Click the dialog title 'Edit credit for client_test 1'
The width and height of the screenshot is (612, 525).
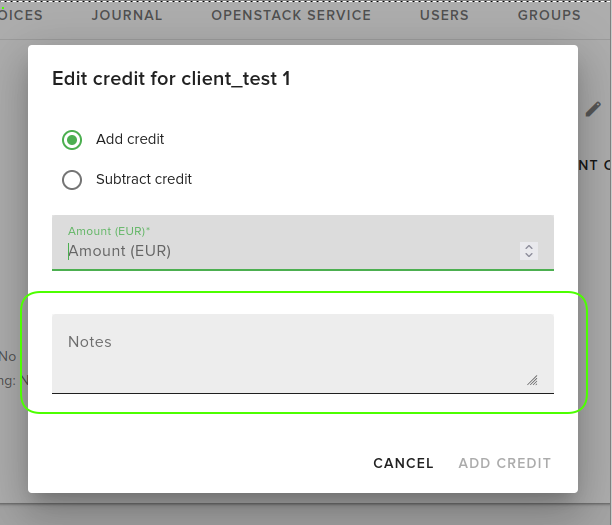point(171,79)
